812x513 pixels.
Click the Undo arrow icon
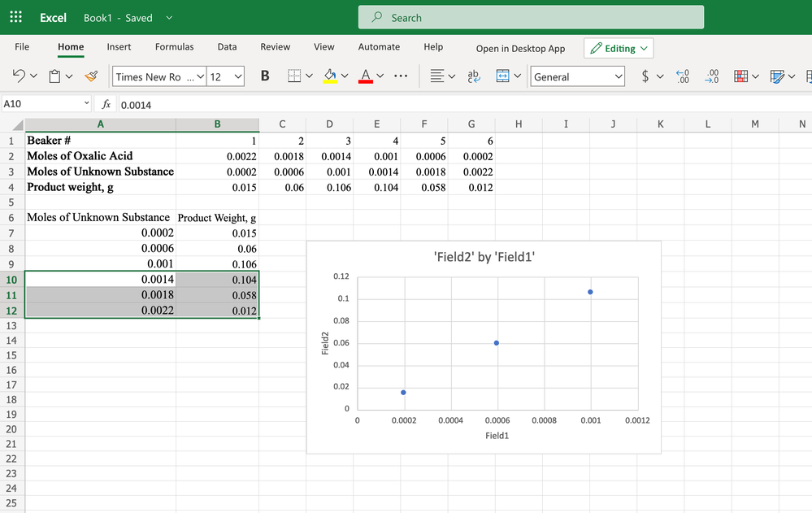click(20, 76)
